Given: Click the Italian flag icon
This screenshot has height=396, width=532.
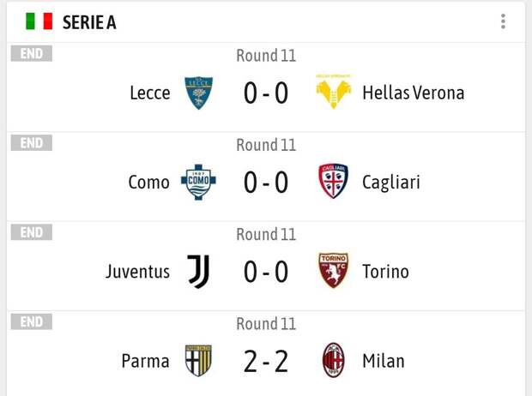Looking at the screenshot, I should click(x=39, y=21).
